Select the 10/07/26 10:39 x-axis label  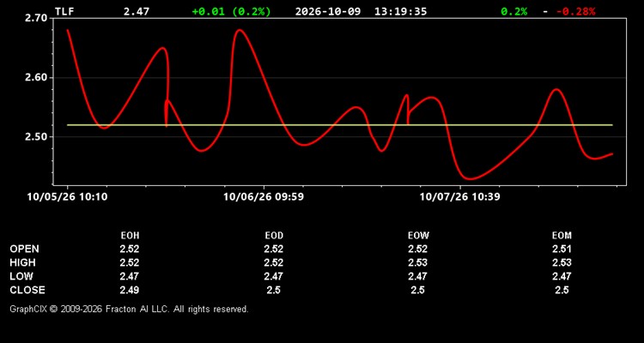459,197
